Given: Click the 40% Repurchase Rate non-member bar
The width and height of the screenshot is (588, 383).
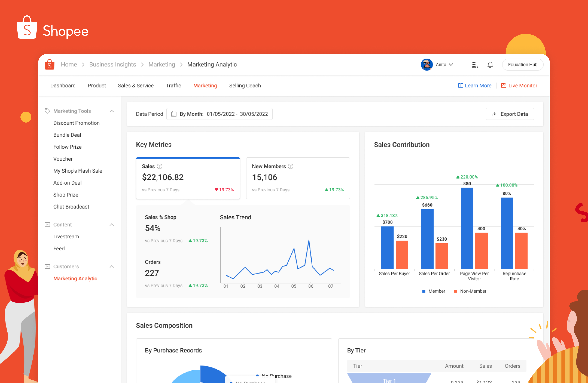Looking at the screenshot, I should [x=521, y=251].
